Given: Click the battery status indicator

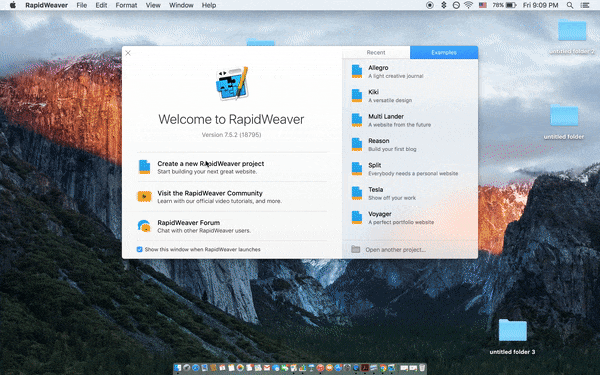Looking at the screenshot, I should 504,5.
